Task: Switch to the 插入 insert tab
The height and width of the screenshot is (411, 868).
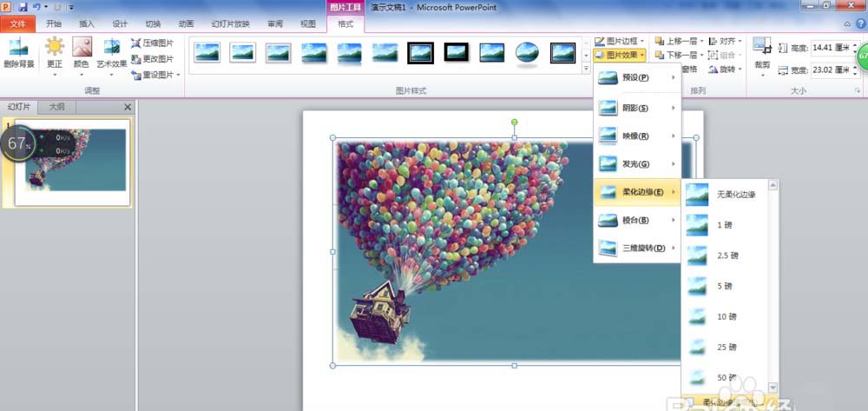Action: [x=87, y=23]
